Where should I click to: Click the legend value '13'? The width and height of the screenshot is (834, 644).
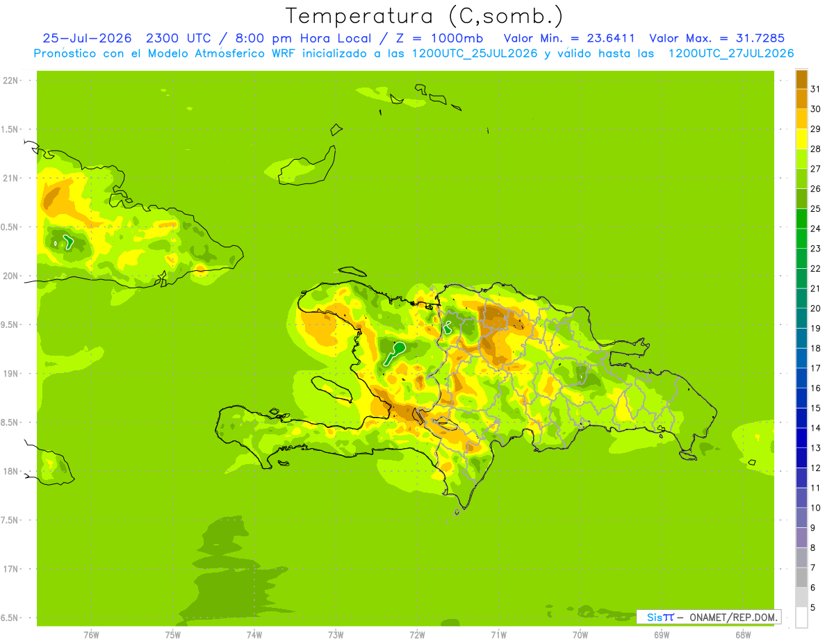[x=815, y=448]
